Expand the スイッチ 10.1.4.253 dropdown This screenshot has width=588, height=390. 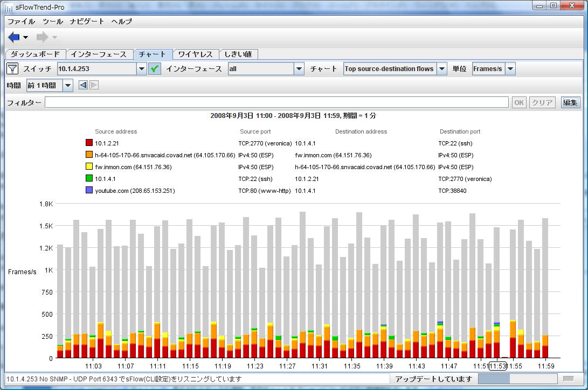142,69
